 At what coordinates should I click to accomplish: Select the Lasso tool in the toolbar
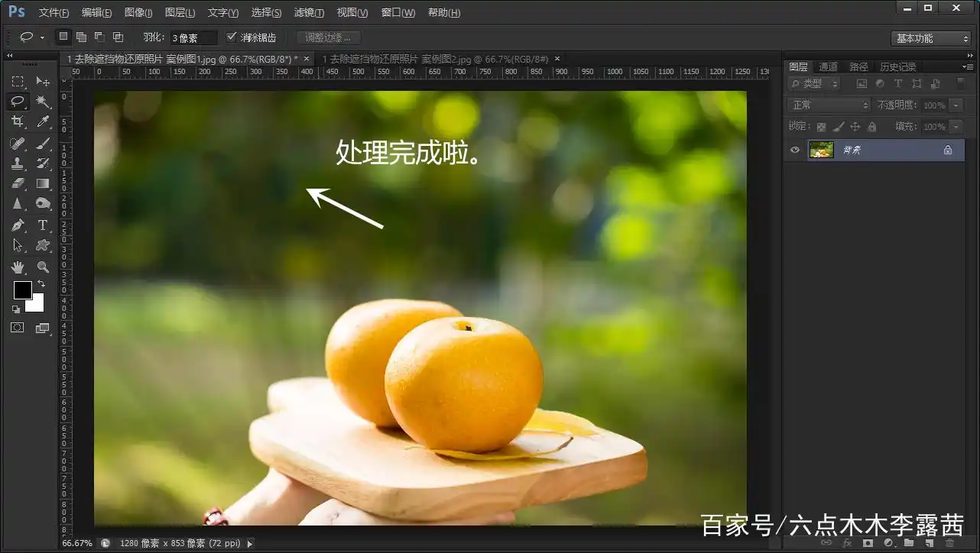click(x=17, y=101)
